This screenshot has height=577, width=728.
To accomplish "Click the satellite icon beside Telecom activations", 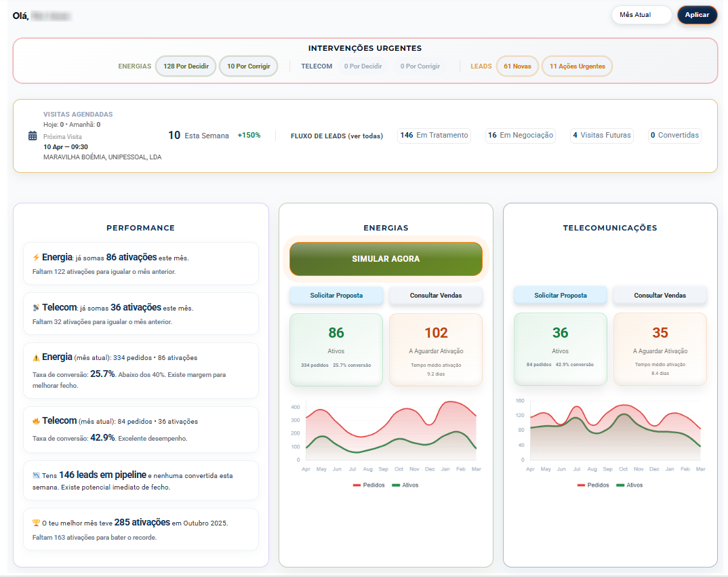I will coord(36,308).
